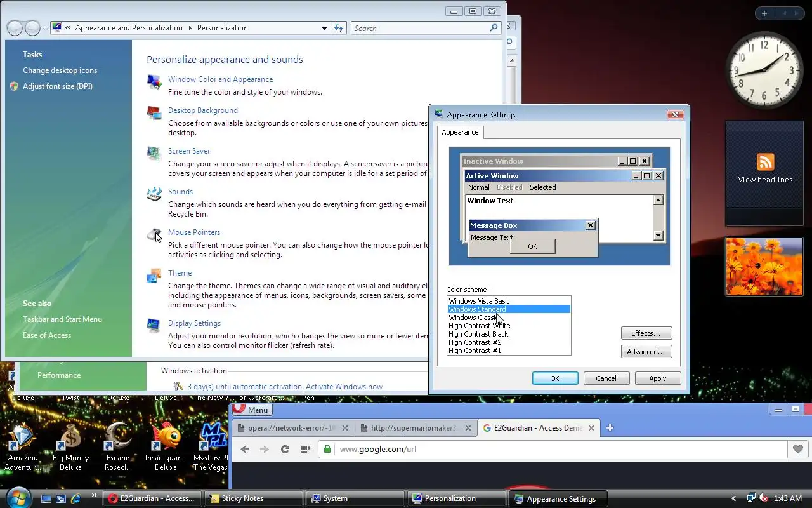The image size is (812, 508).
Task: Click the Effects... button
Action: point(646,333)
